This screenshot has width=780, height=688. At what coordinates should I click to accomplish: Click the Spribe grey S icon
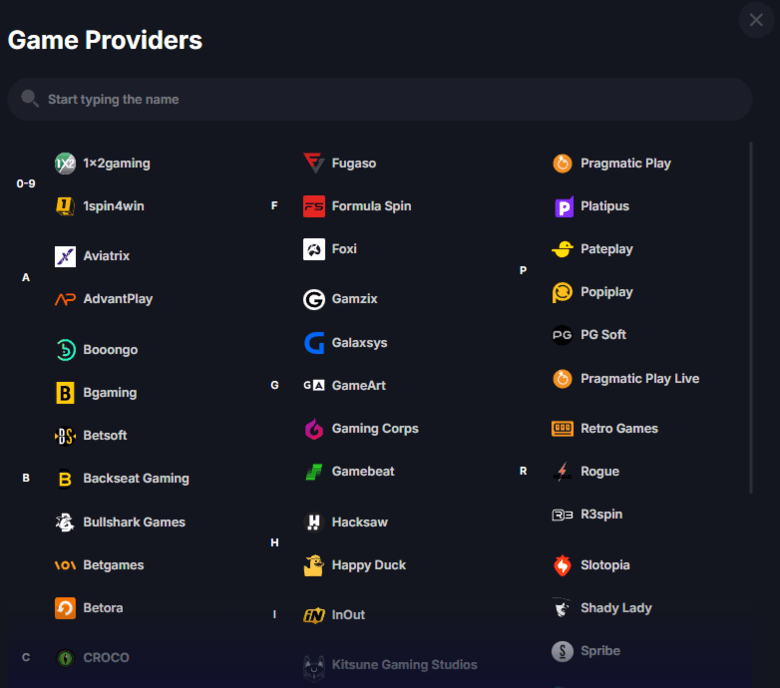tap(563, 651)
